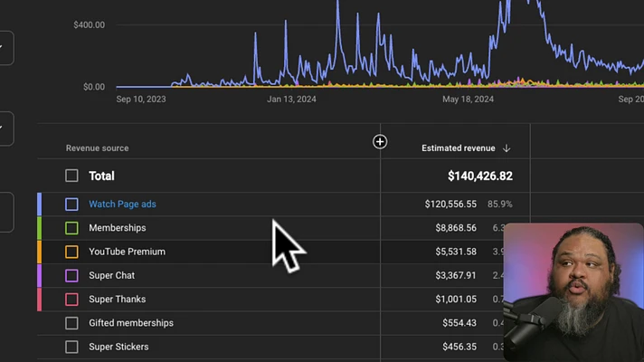Enable the Super Stickers checkbox
The height and width of the screenshot is (362, 644).
pos(71,347)
